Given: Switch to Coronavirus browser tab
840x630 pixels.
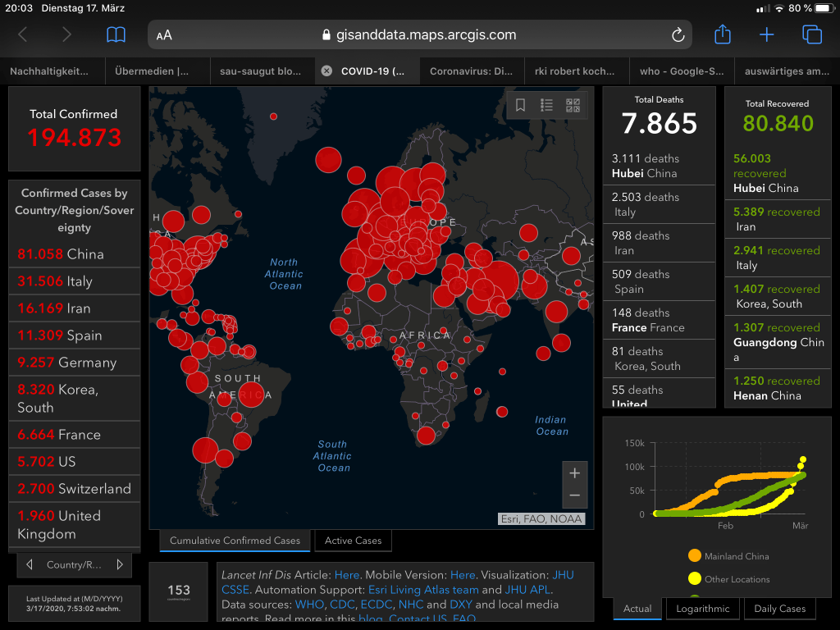Looking at the screenshot, I should tap(471, 71).
